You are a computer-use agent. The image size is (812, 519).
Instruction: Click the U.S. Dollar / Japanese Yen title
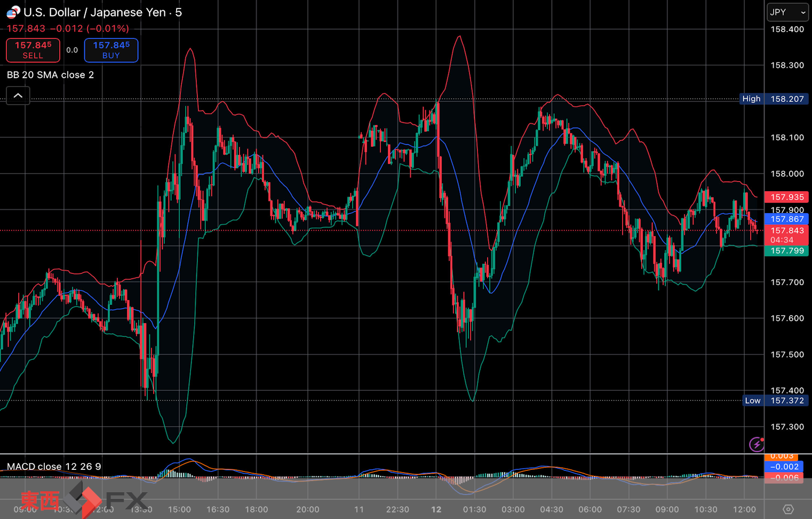point(102,12)
